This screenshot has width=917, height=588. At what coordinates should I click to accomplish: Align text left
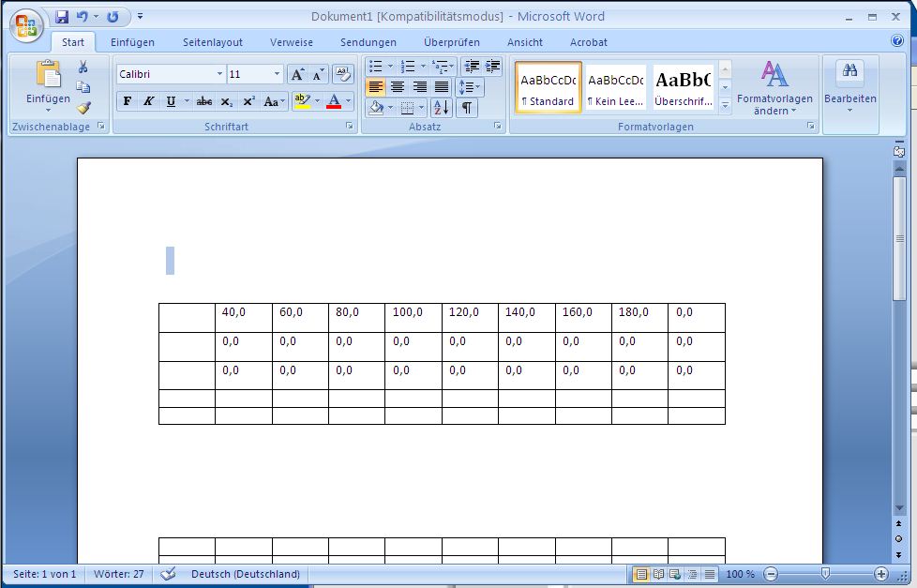(x=375, y=87)
